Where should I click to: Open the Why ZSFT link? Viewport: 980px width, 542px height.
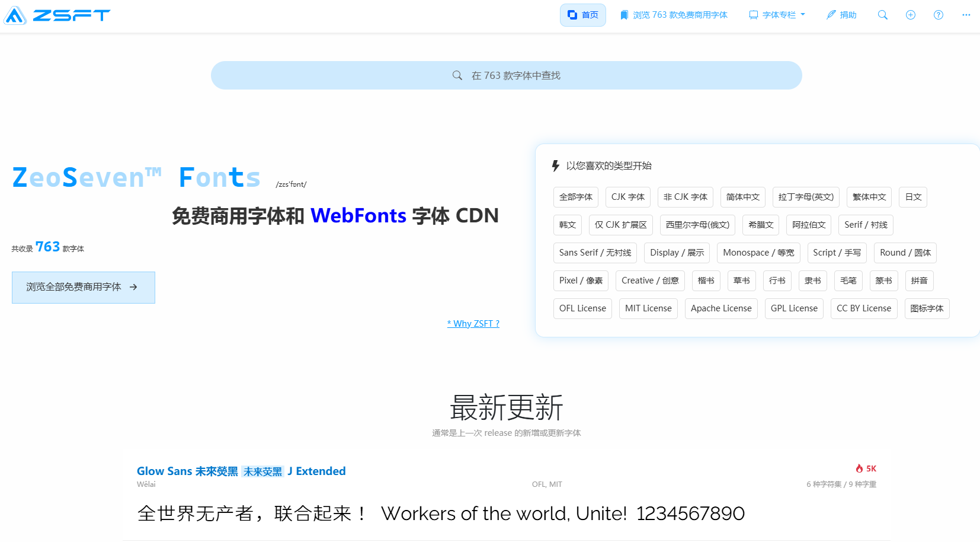click(x=473, y=324)
